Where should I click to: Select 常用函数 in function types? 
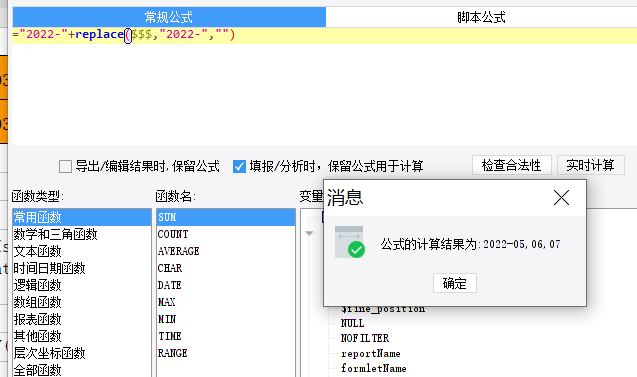tap(82, 217)
